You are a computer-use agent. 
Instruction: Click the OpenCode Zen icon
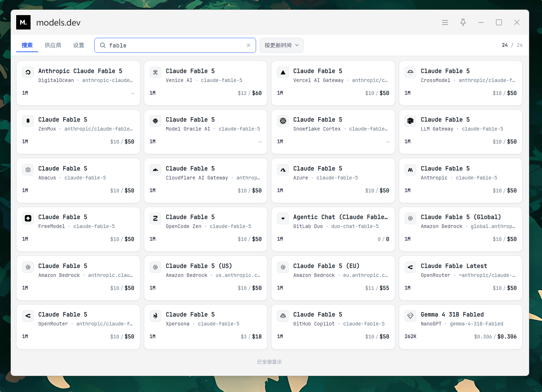coord(155,218)
